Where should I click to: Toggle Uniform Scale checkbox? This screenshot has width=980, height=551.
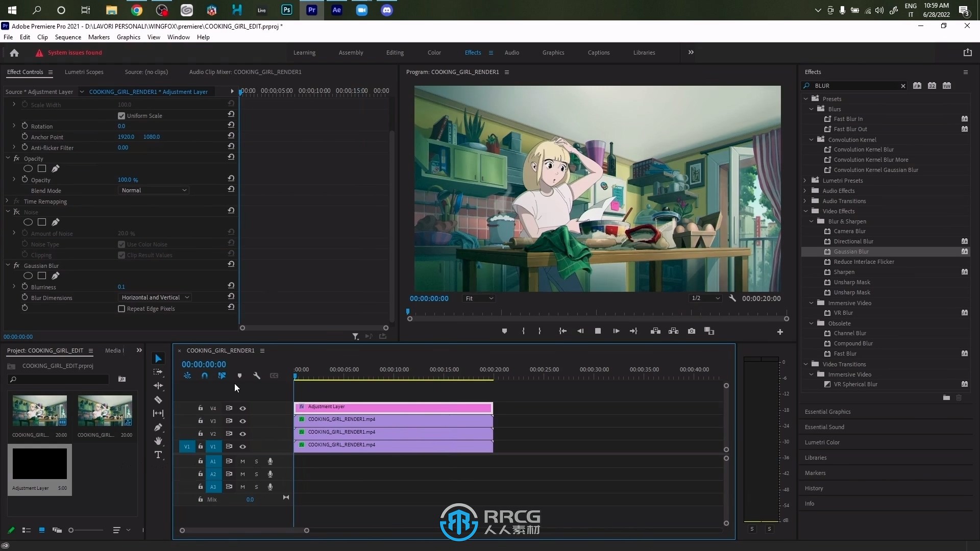click(x=121, y=116)
